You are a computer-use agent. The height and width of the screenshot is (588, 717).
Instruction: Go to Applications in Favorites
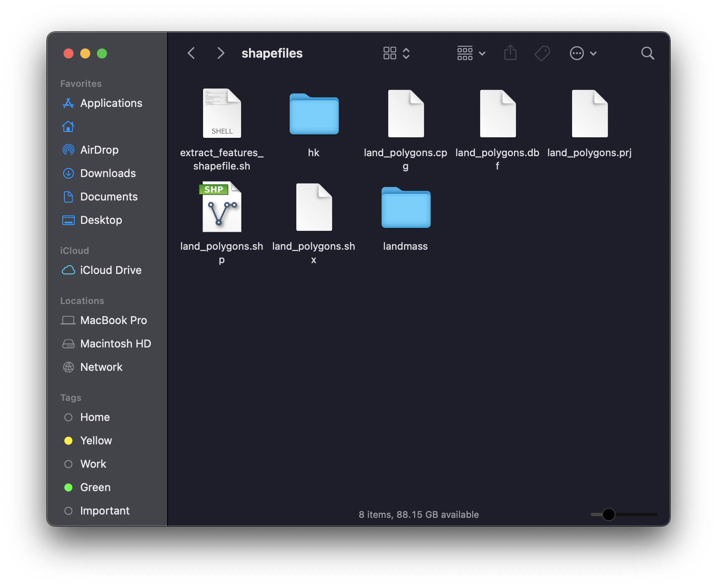111,103
